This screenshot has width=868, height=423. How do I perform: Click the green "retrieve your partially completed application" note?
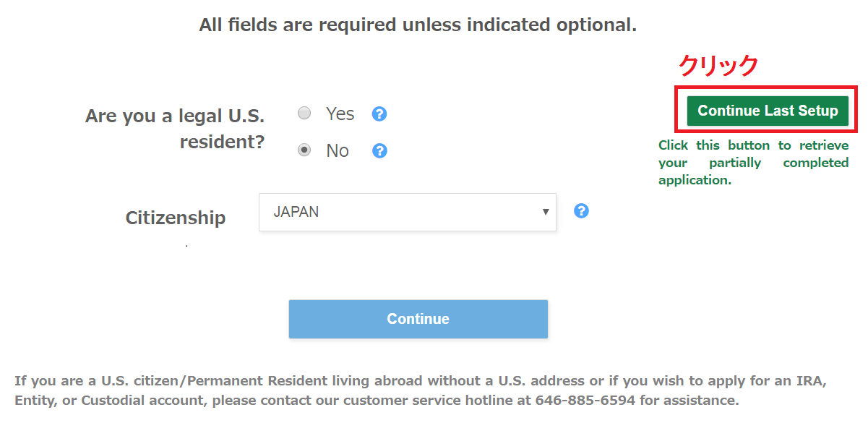coord(753,163)
